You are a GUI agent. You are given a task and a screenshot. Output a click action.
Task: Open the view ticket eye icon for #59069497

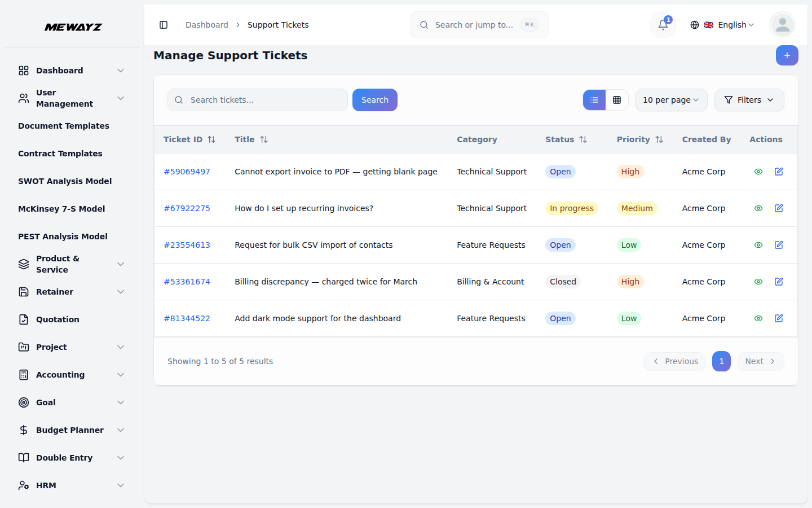tap(758, 171)
